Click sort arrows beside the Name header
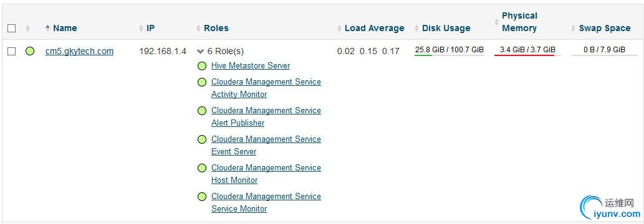644x224 pixels. [47, 28]
